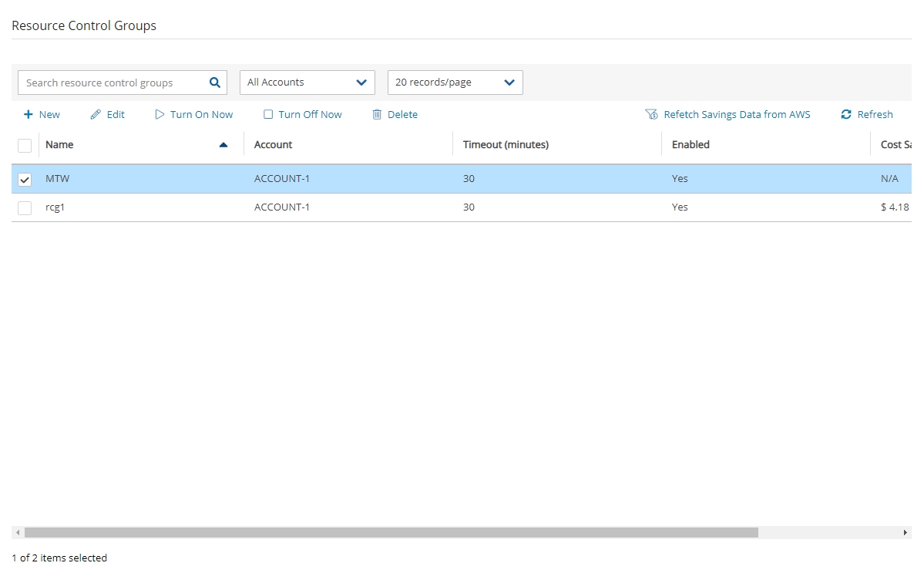Viewport: 924px width, 573px height.
Task: Check the rcg1 row checkbox
Action: 25,207
